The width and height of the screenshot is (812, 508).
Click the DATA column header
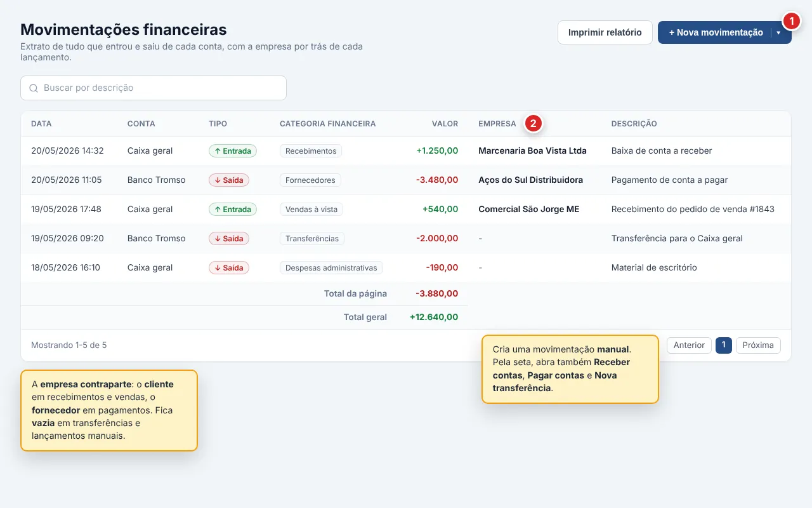[41, 124]
